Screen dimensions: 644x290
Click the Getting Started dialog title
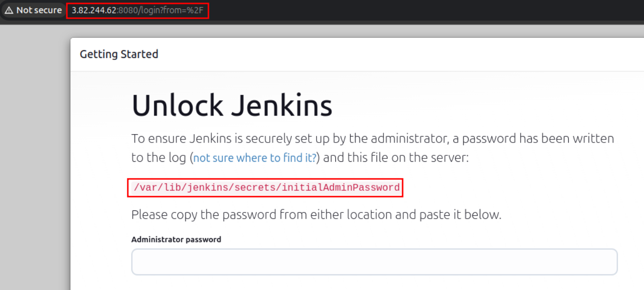[119, 54]
